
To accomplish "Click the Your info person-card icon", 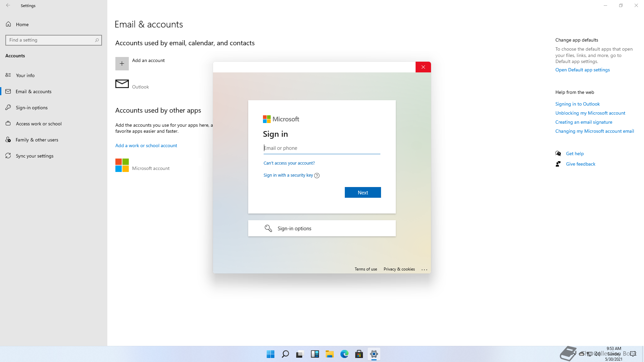I will [x=8, y=75].
